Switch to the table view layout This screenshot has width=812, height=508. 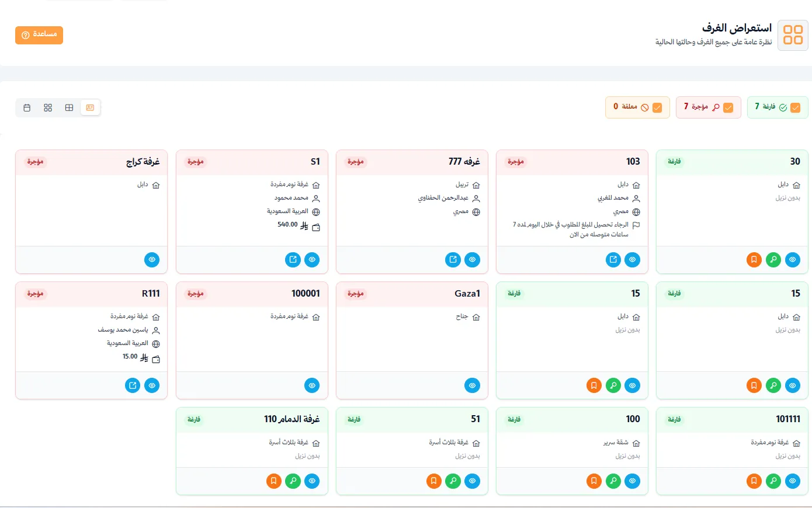tap(69, 107)
